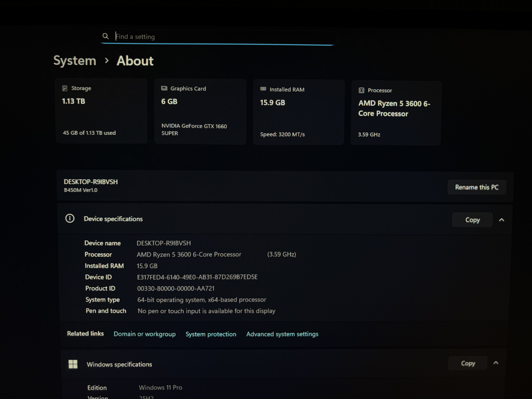The height and width of the screenshot is (399, 532).
Task: Click the Graphics Card icon
Action: point(164,88)
